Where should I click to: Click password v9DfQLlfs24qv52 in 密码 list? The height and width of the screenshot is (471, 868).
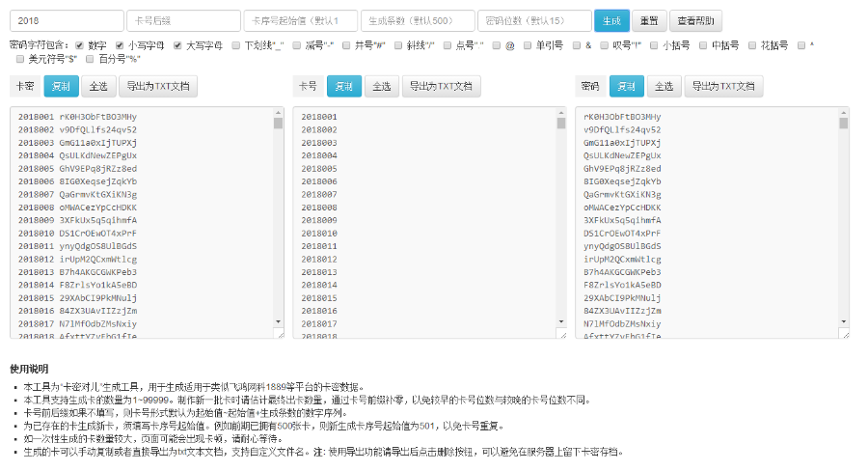coord(622,129)
